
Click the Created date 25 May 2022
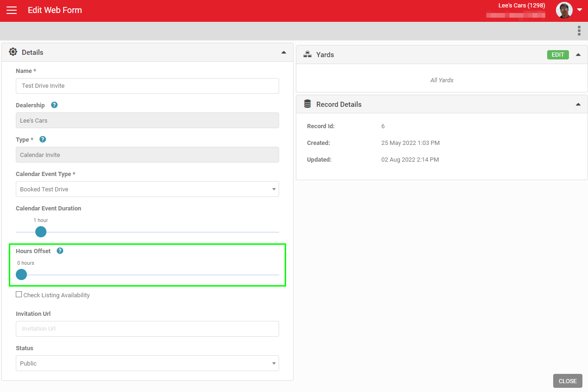[411, 143]
